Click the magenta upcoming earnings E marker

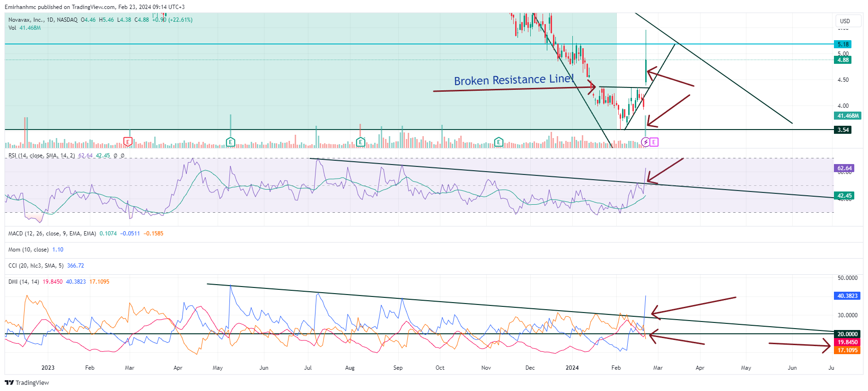654,142
